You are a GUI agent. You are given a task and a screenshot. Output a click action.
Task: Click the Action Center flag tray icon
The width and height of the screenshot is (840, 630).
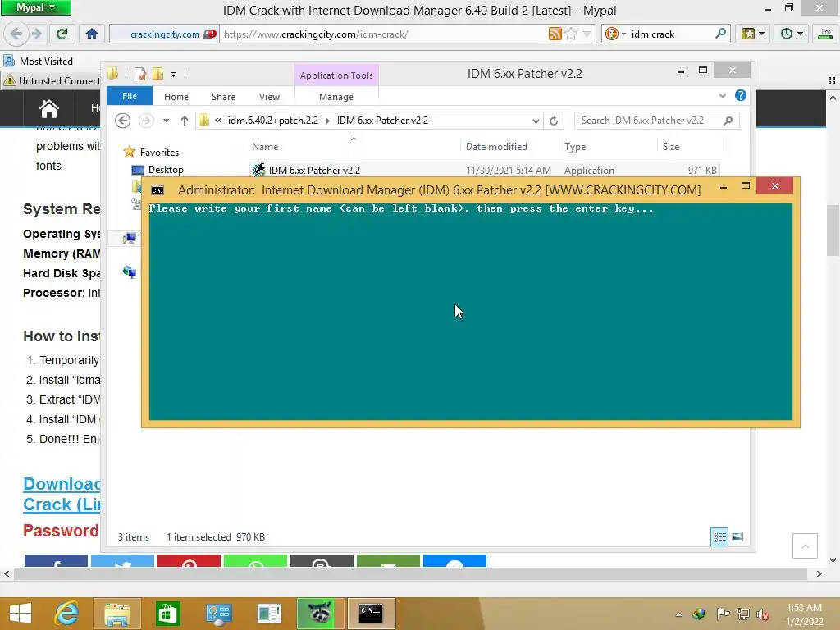[x=723, y=614]
